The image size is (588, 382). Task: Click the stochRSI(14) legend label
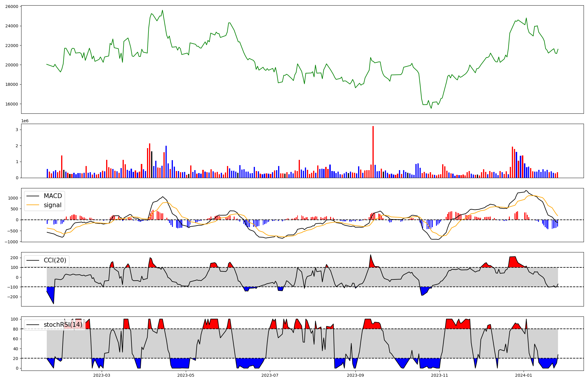pyautogui.click(x=63, y=325)
